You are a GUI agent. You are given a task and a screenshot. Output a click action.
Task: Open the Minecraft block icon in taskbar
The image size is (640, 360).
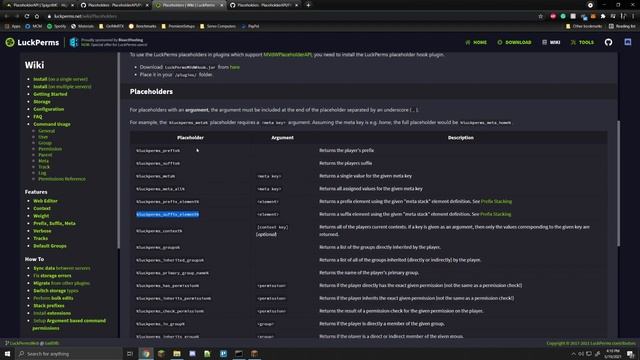[161, 353]
